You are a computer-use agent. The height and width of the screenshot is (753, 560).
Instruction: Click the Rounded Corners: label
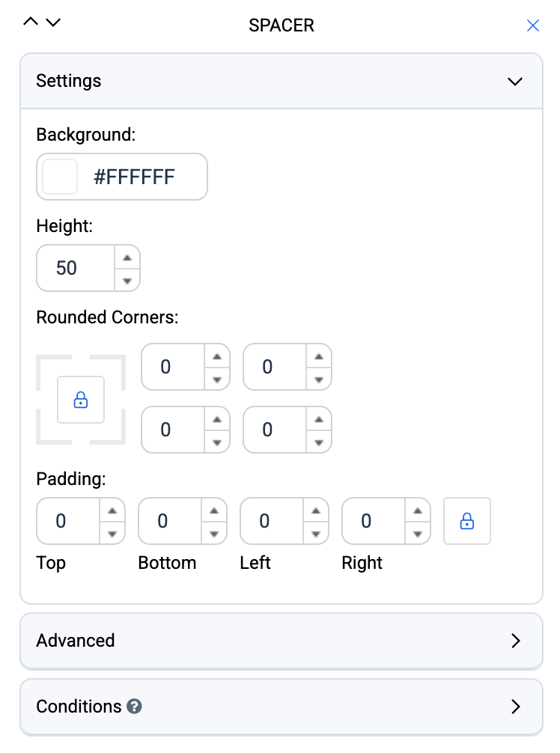107,317
